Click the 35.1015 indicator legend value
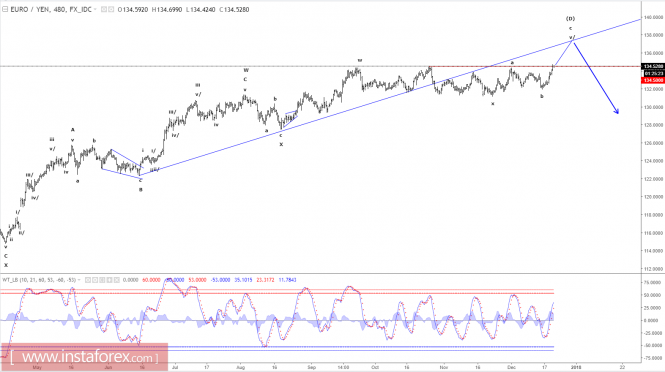 tap(243, 280)
